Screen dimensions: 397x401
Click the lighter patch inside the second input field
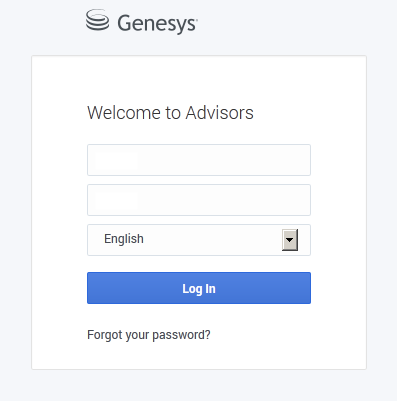point(116,201)
